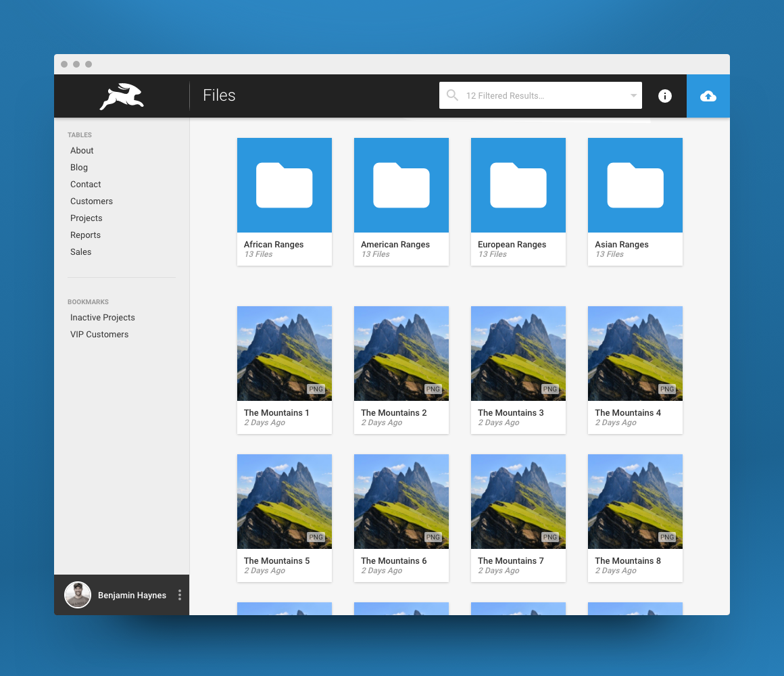Select The Mountains 8 thumbnail
The image size is (784, 676).
pyautogui.click(x=635, y=502)
